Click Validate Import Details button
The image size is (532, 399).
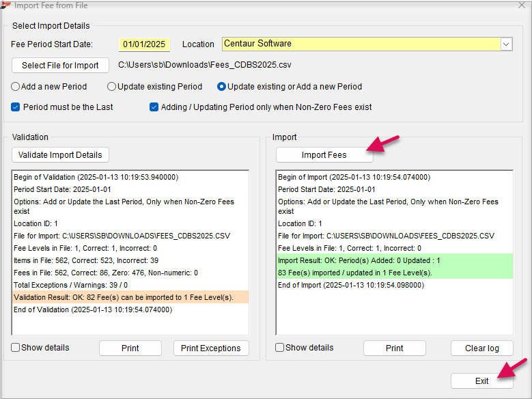(x=60, y=155)
